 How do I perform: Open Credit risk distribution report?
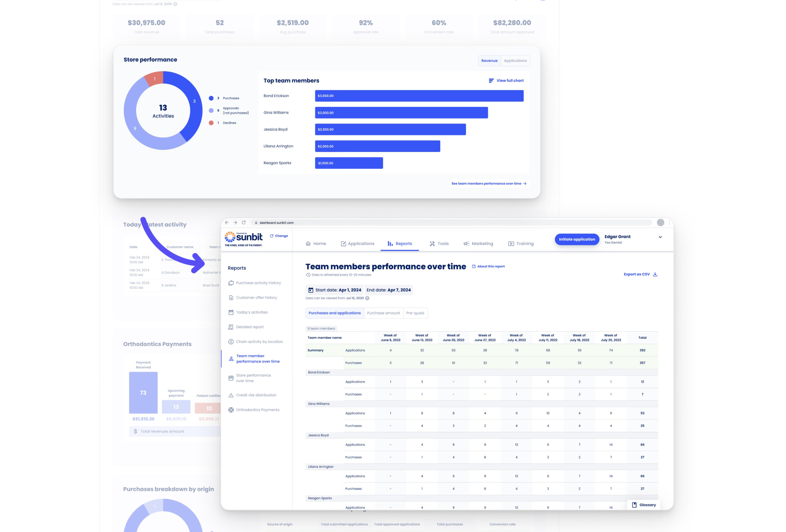256,395
